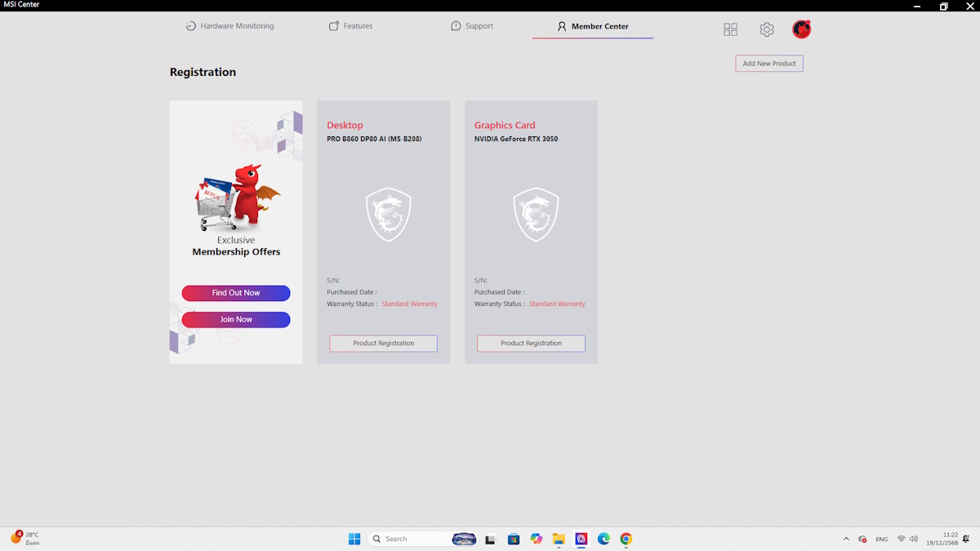Click the MSI shield logo on Graphics Card

coord(536,215)
